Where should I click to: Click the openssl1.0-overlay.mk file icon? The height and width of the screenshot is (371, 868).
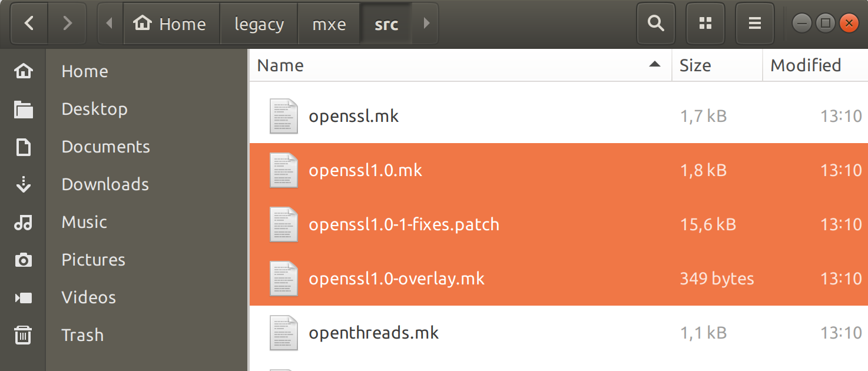click(x=284, y=279)
